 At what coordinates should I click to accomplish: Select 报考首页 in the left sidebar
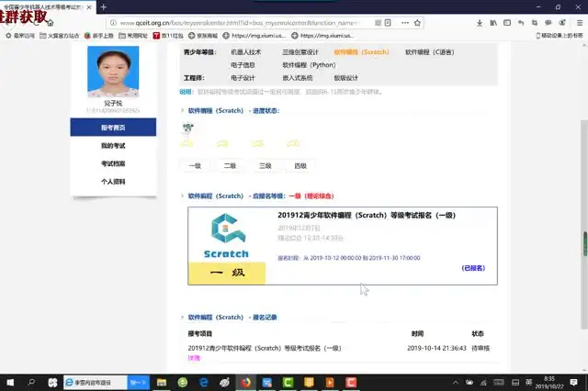[113, 128]
